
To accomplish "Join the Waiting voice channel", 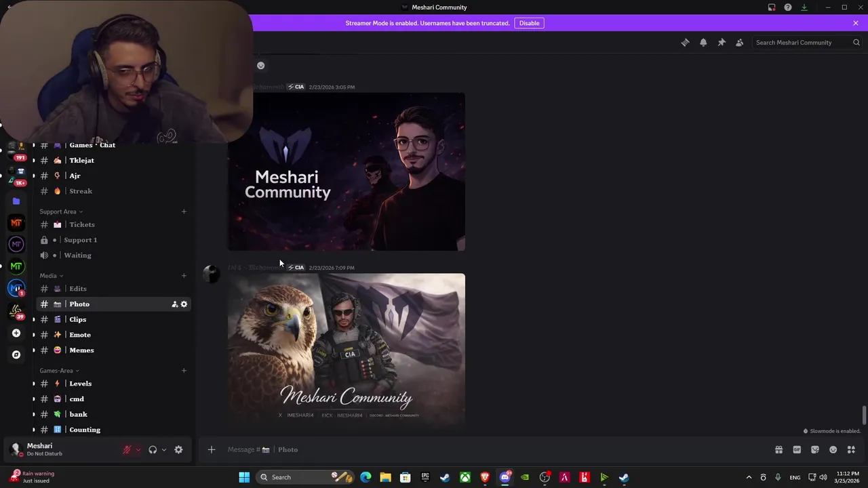I will [113, 256].
